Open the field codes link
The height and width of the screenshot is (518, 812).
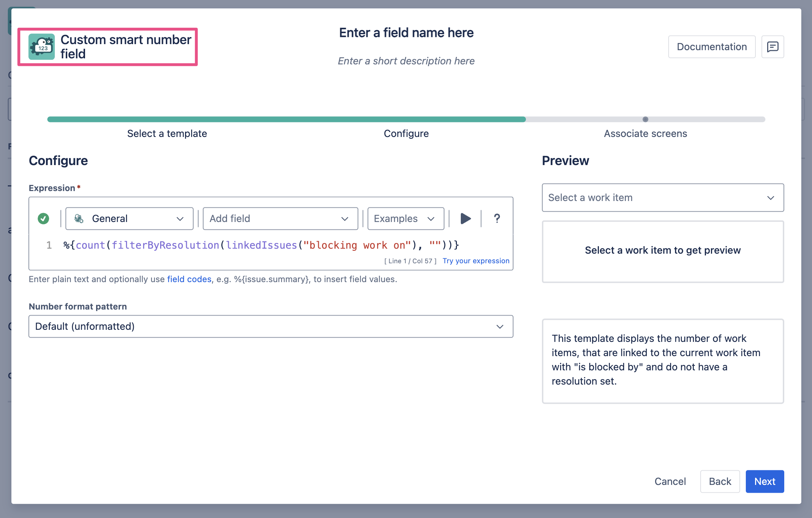[x=189, y=279]
